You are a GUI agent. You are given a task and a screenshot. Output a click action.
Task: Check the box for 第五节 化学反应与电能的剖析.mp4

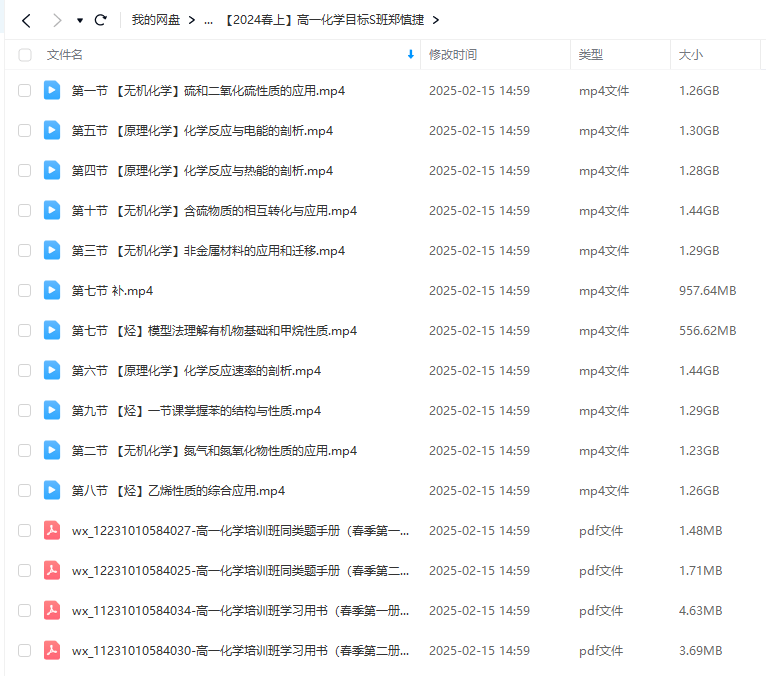pyautogui.click(x=24, y=131)
